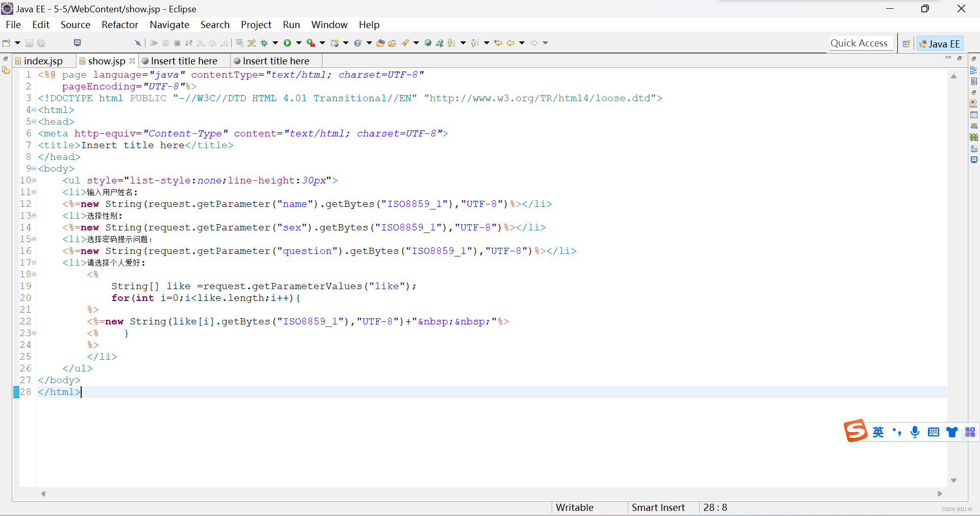Image resolution: width=980 pixels, height=516 pixels.
Task: Click the Last Edit Location icon
Action: tap(498, 43)
